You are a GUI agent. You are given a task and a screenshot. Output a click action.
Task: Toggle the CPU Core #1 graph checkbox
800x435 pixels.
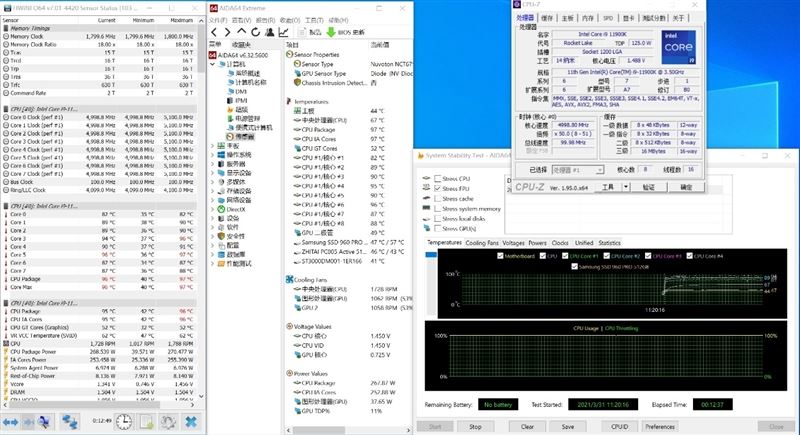(565, 256)
